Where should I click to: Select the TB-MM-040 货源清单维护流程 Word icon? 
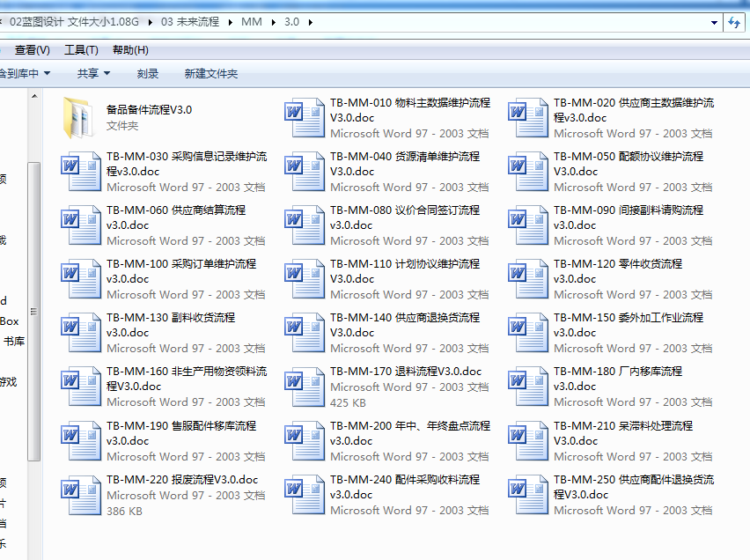point(305,172)
